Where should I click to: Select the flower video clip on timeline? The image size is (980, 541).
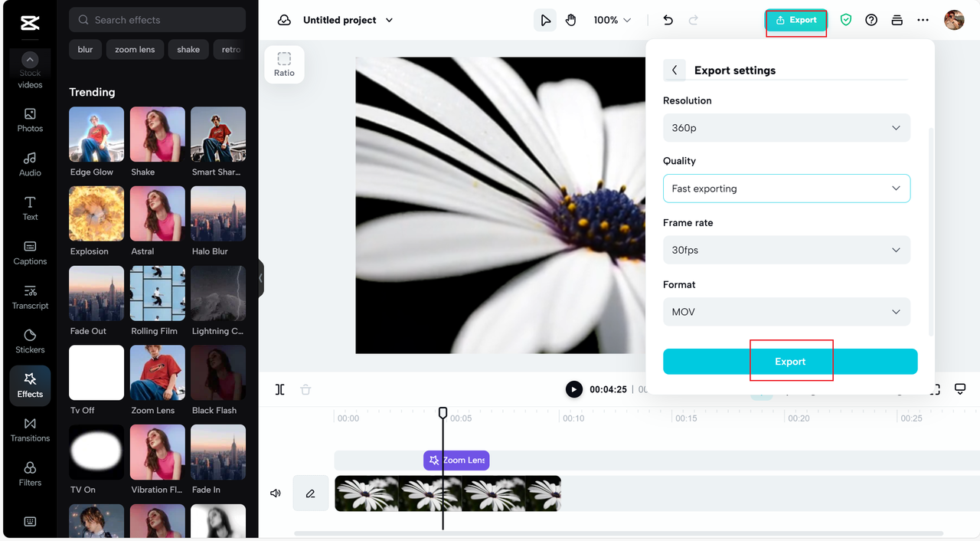(448, 493)
